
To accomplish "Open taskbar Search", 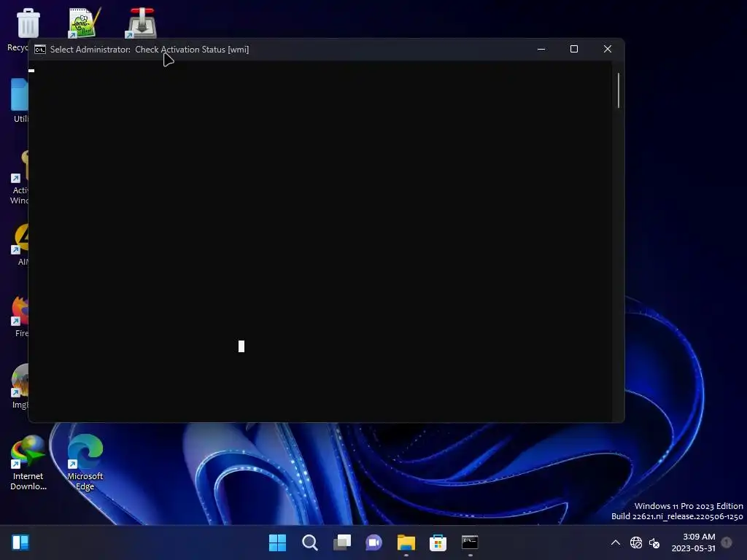I will point(309,542).
